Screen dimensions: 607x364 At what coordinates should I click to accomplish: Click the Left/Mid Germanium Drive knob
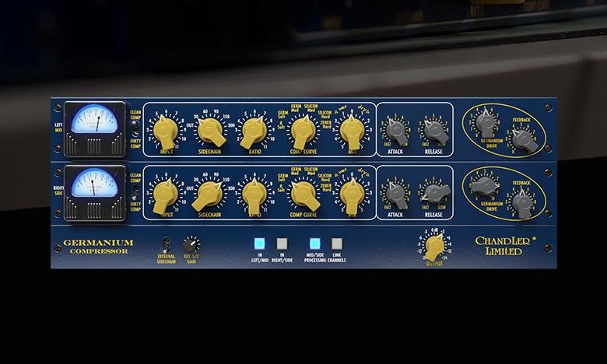tap(485, 122)
